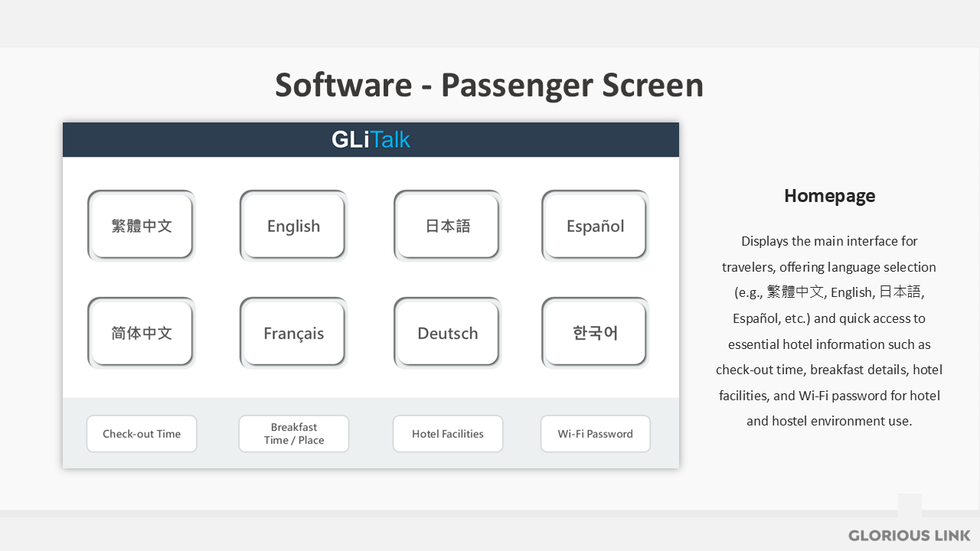The image size is (980, 551).
Task: Click the Homepage heading
Action: [x=829, y=196]
